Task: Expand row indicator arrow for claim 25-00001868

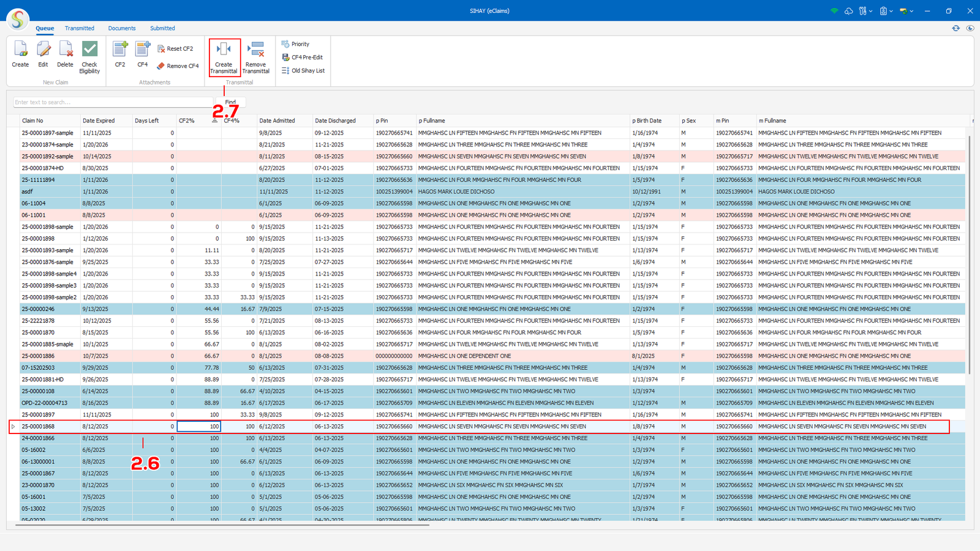Action: (13, 427)
